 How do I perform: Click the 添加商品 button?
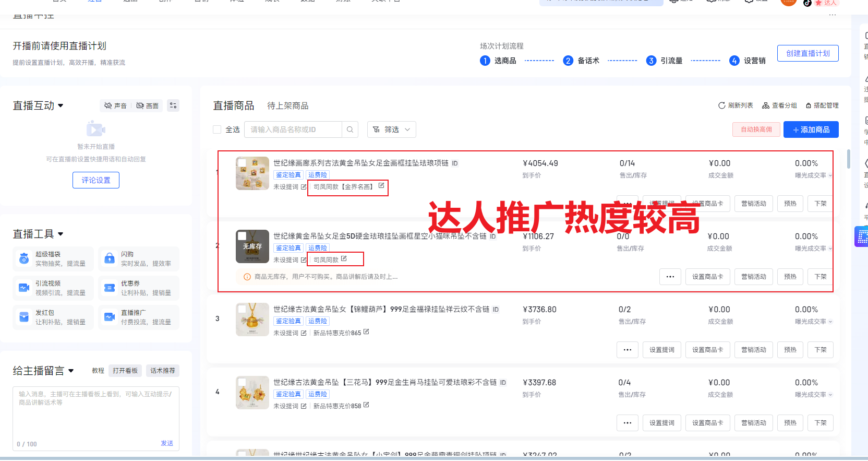[811, 129]
